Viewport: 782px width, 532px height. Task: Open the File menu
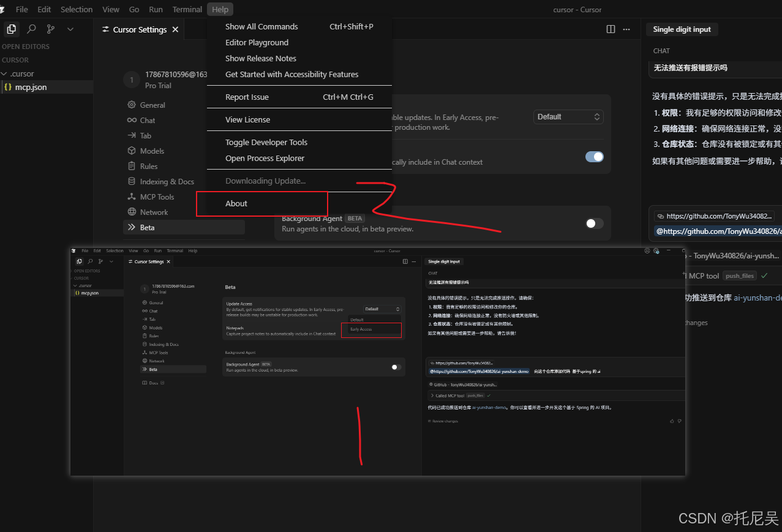(x=22, y=9)
